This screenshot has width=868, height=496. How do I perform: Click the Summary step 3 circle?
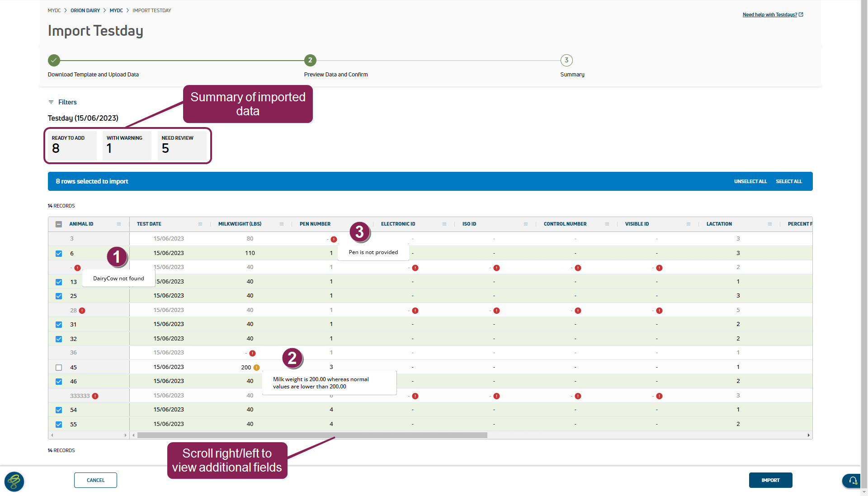point(566,60)
